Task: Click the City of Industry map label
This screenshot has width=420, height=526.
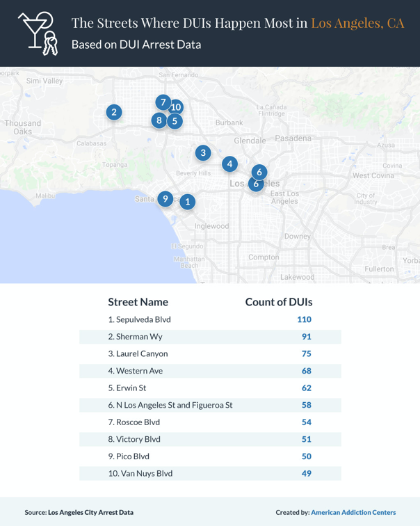Action: [x=366, y=198]
